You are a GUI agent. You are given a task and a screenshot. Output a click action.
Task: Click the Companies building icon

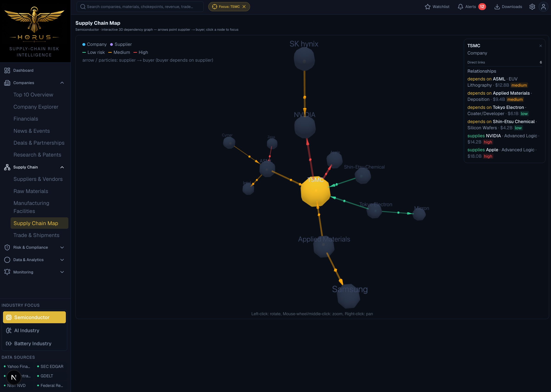click(x=7, y=83)
